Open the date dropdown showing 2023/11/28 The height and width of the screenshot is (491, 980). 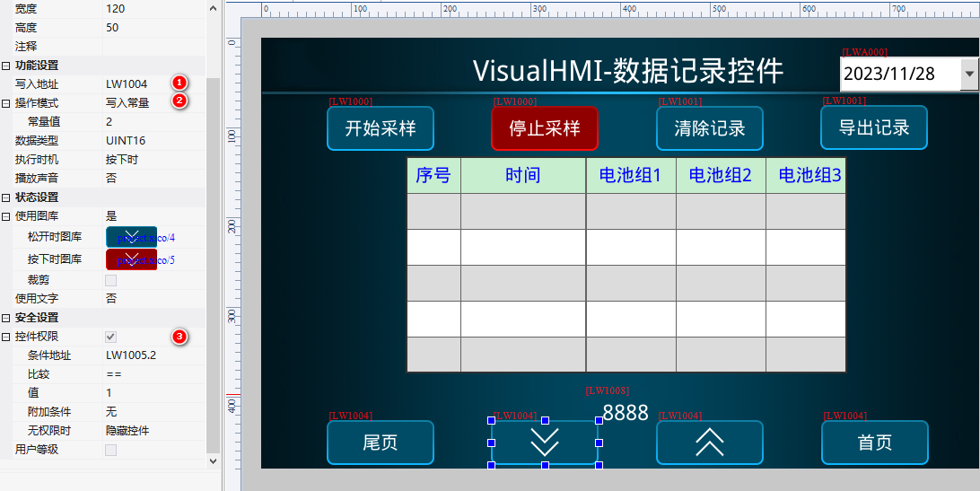click(x=968, y=74)
